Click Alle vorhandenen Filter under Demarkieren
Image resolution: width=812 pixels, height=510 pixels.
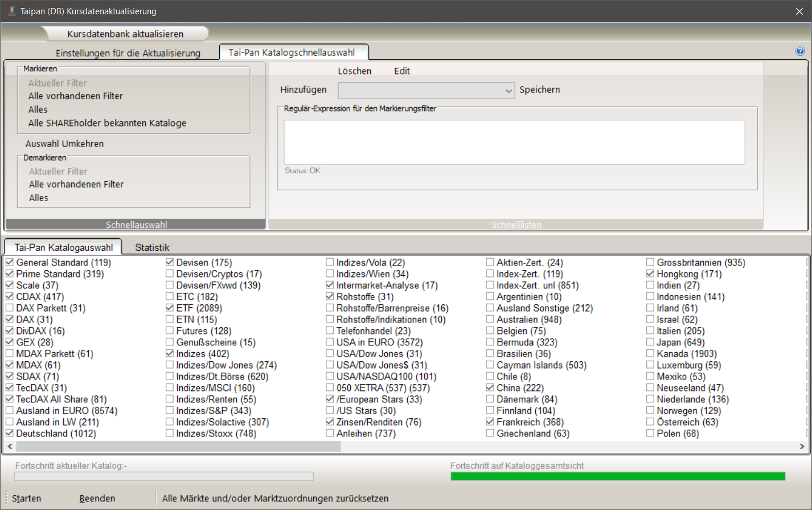[76, 184]
